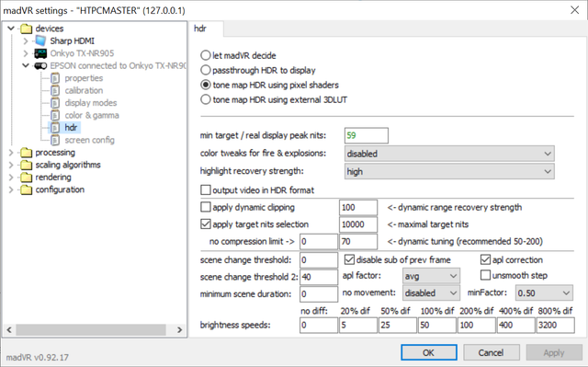Click the screen config page icon
This screenshot has height=367, width=588.
pos(55,140)
